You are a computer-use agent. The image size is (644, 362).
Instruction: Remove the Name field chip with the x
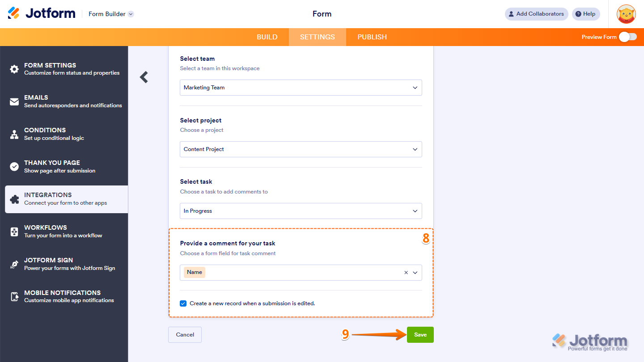click(x=406, y=272)
